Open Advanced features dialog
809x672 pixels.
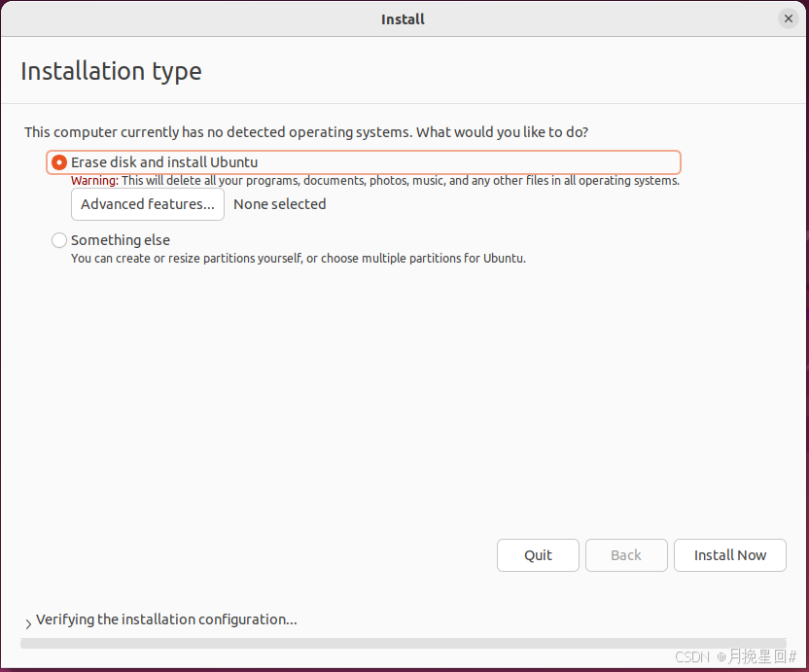[x=148, y=204]
